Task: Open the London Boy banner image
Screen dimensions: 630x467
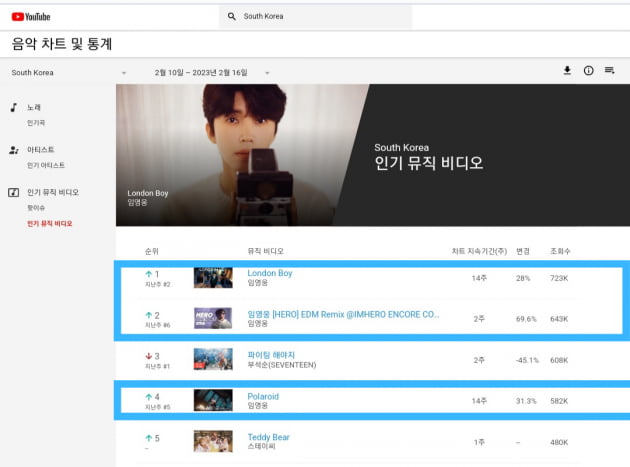Action: (x=242, y=155)
